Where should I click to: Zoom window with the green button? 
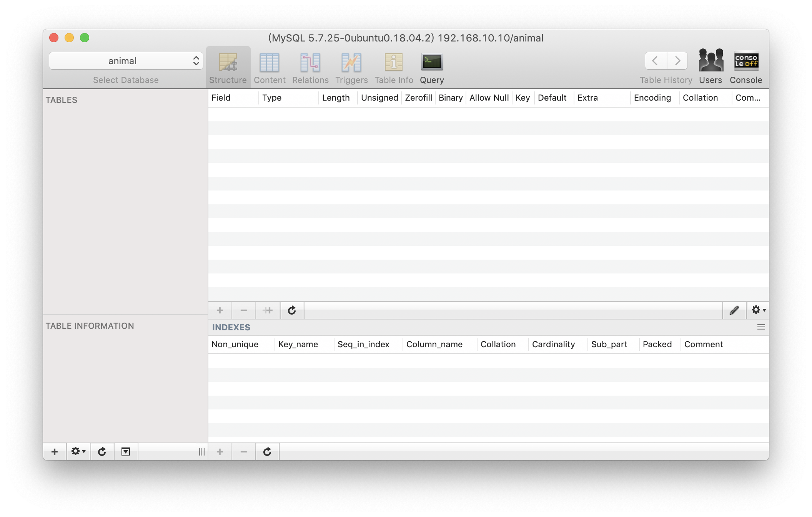[85, 38]
